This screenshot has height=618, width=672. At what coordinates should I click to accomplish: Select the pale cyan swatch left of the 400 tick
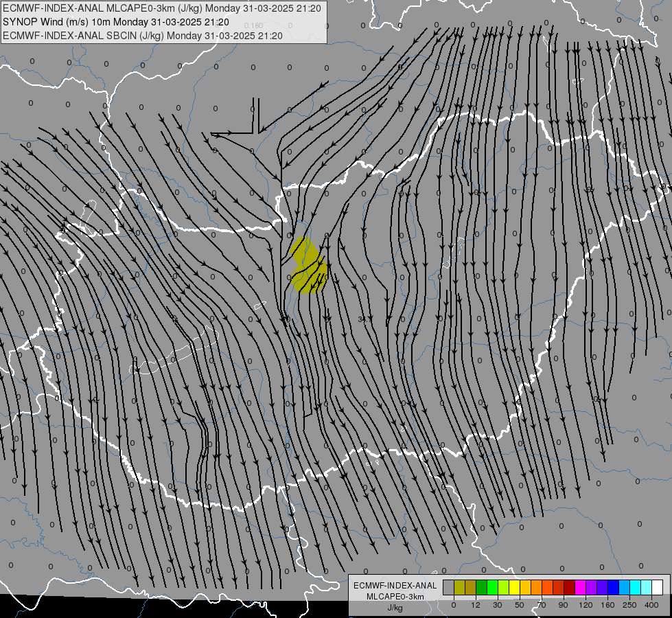(x=647, y=588)
